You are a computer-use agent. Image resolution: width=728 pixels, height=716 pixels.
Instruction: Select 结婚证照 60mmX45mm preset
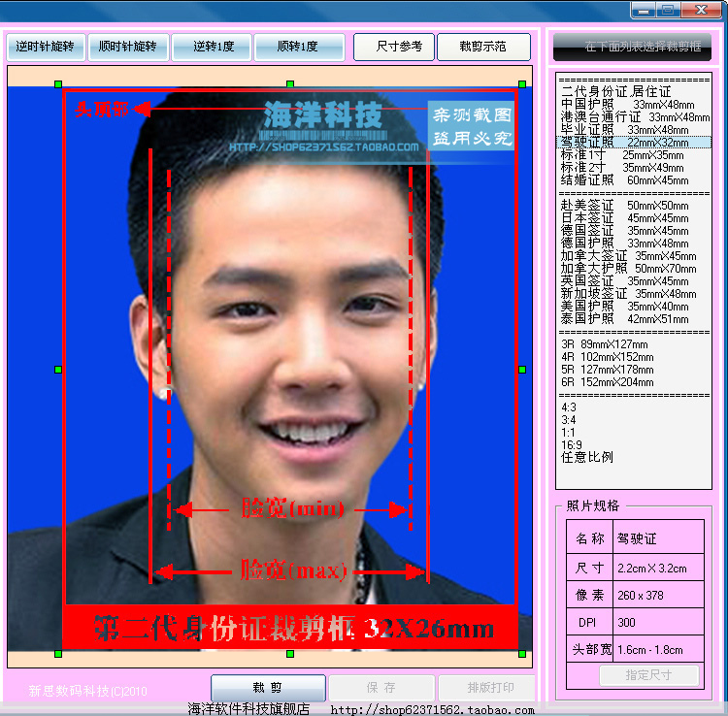[x=633, y=180]
